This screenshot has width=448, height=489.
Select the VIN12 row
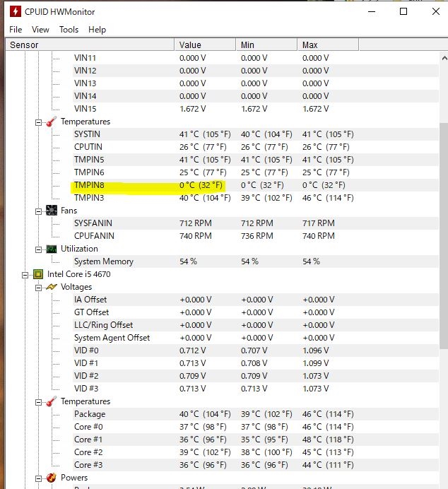256,71
